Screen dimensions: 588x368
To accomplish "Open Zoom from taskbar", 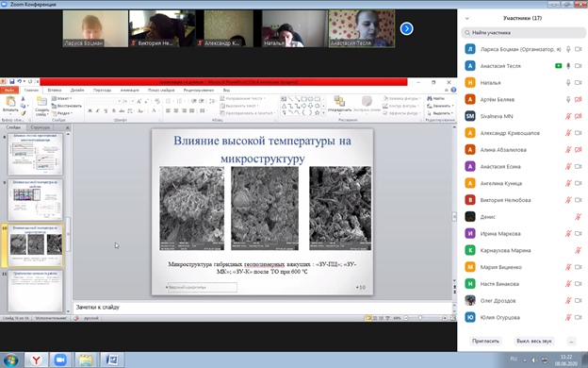I will click(x=60, y=360).
